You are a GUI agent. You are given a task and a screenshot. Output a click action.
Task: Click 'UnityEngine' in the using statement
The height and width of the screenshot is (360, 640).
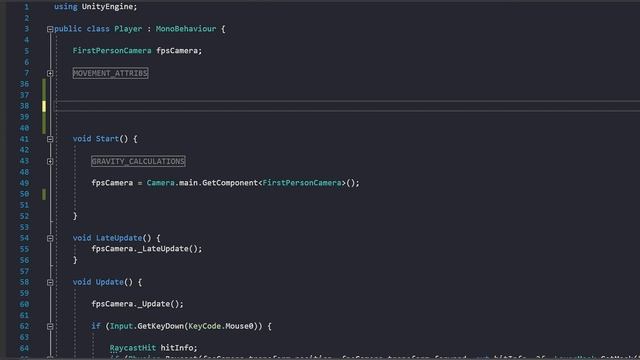(x=107, y=7)
